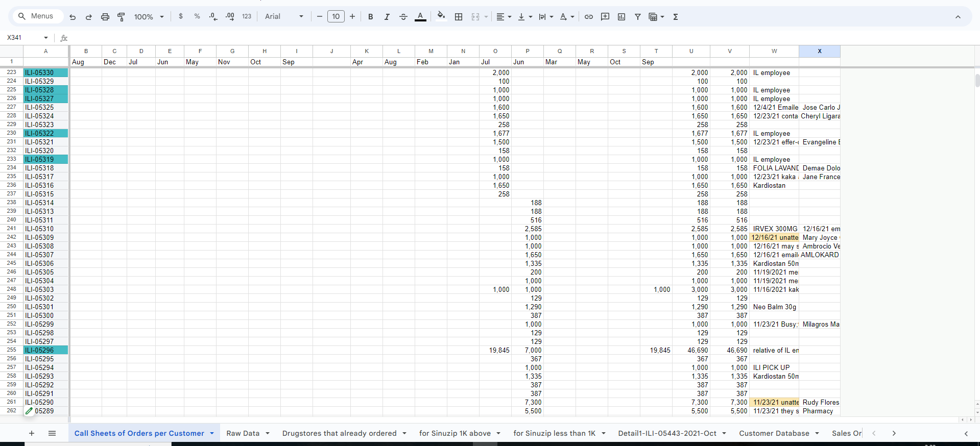Open the fill color picker

pyautogui.click(x=441, y=17)
